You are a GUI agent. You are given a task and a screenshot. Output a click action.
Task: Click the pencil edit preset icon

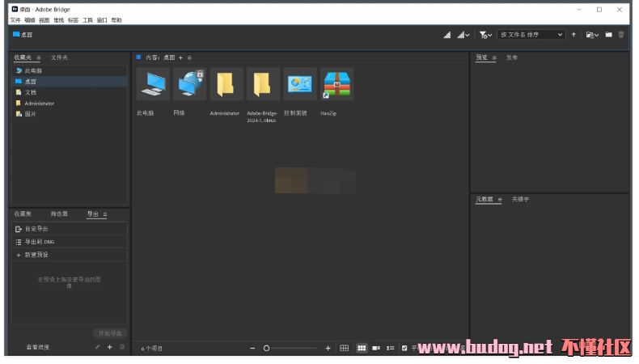[97, 347]
